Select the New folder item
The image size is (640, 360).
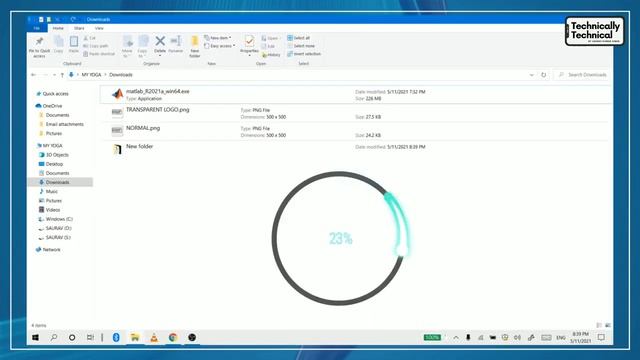point(355,149)
